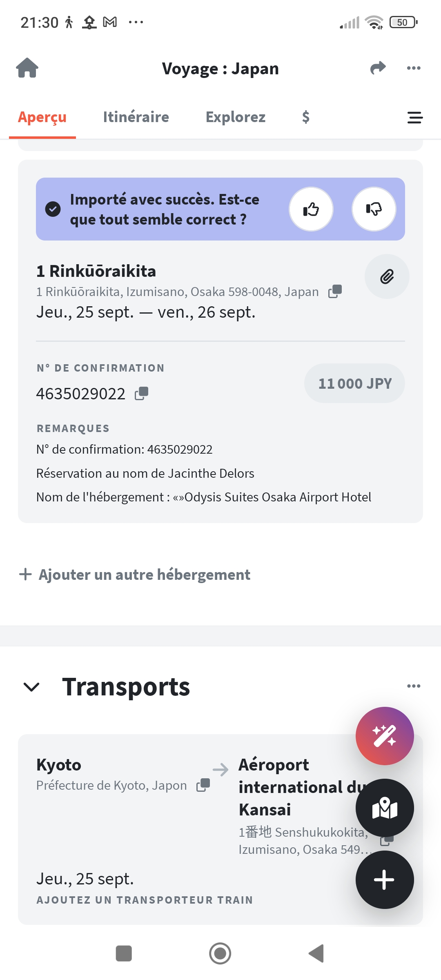Open the hamburger section menu
The image size is (441, 980).
click(415, 118)
